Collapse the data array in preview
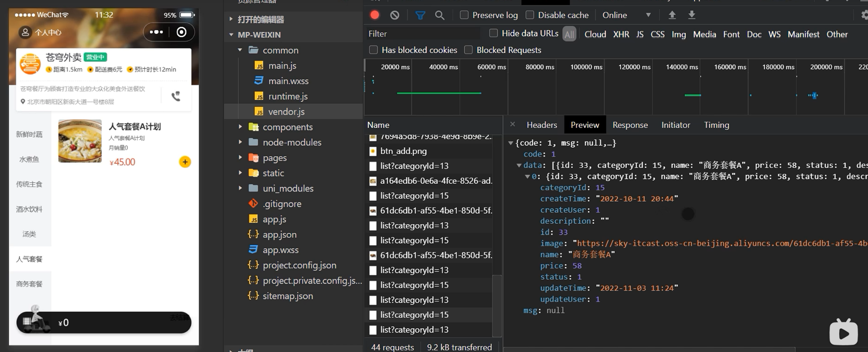Image resolution: width=868 pixels, height=352 pixels. point(519,165)
